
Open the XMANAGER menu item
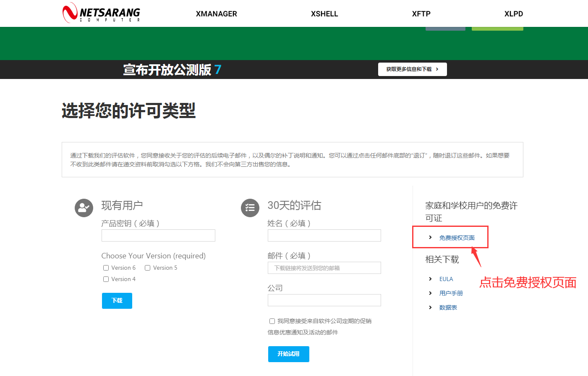coord(217,14)
